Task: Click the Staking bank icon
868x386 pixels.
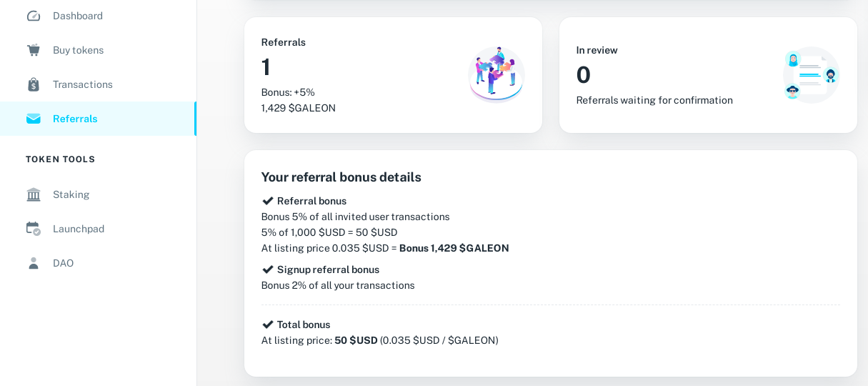Action: point(34,194)
